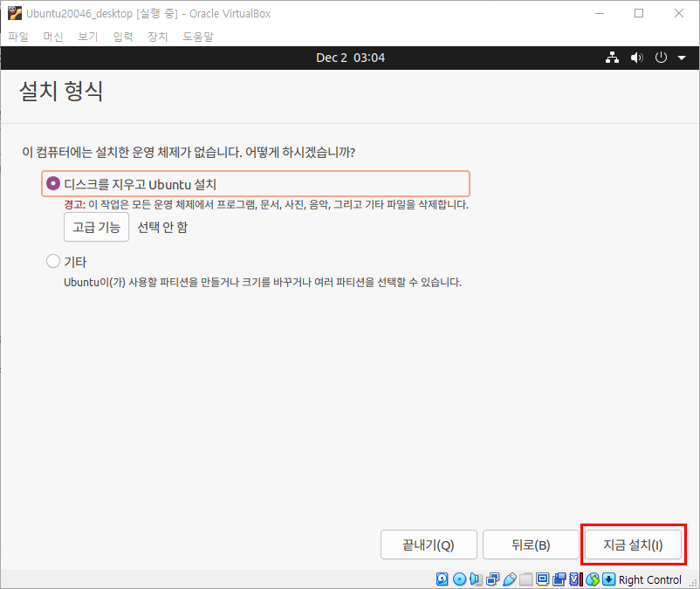
Task: Click the display settings status icon
Action: click(x=542, y=579)
